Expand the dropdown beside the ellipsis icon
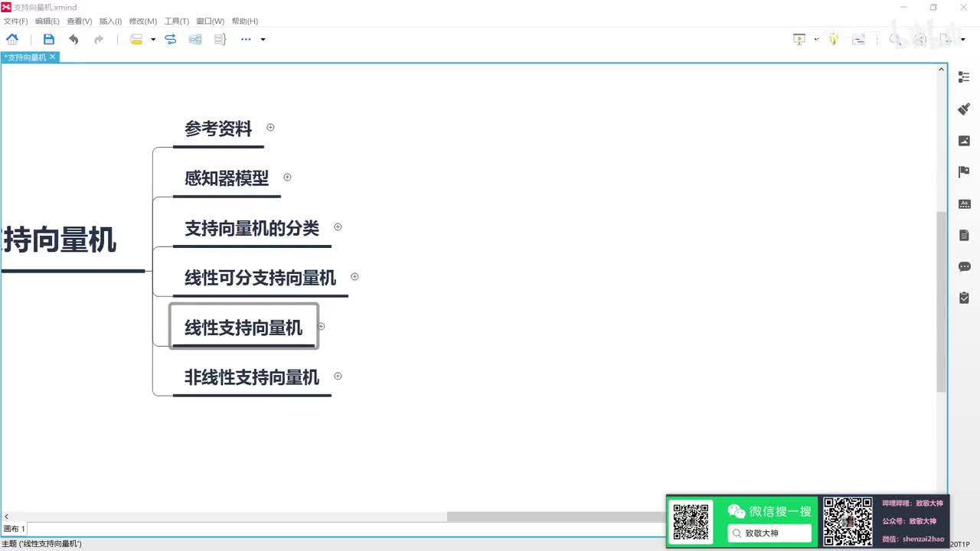 pos(263,39)
